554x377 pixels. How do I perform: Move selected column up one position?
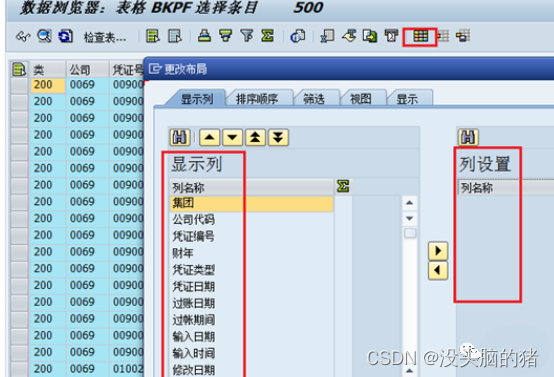tap(210, 137)
